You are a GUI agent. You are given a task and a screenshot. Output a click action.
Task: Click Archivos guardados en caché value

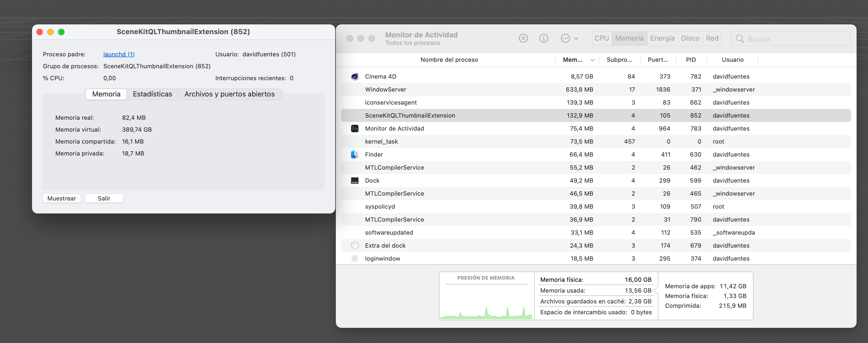click(640, 301)
